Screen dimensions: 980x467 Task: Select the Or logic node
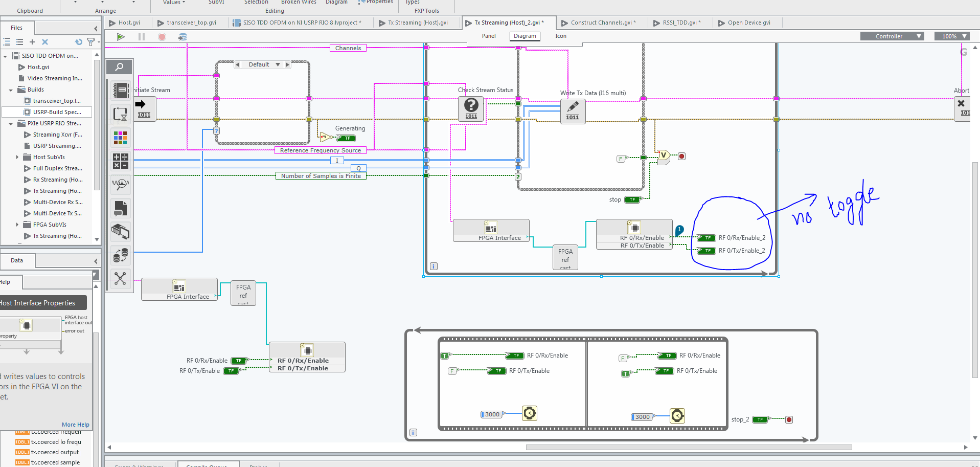point(663,157)
